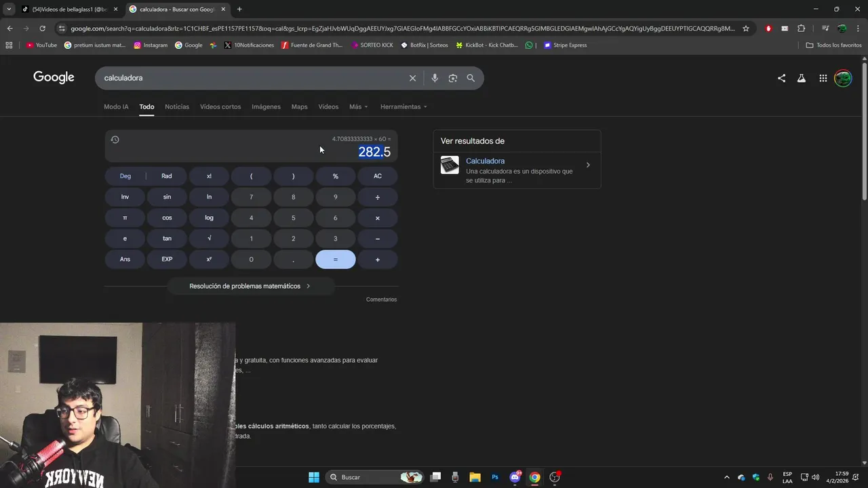The image size is (868, 488).
Task: Reload the current page
Action: 42,28
